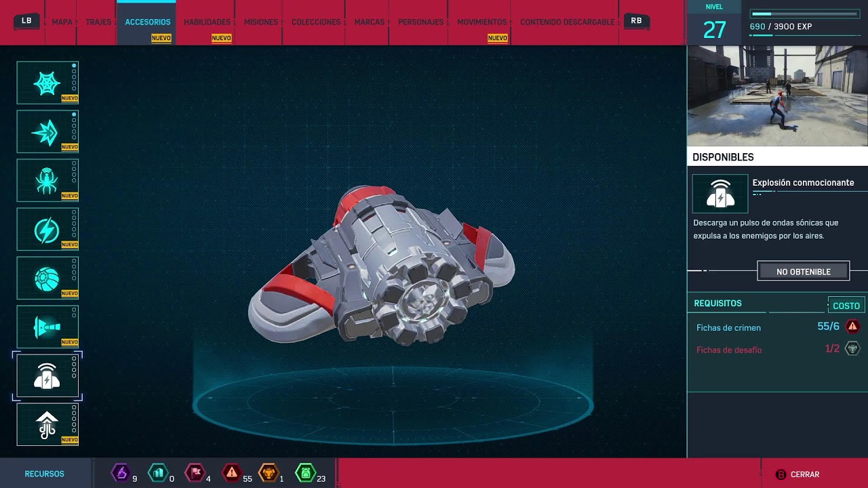Select the Web Shooters gadget icon
This screenshot has width=868, height=488.
47,83
